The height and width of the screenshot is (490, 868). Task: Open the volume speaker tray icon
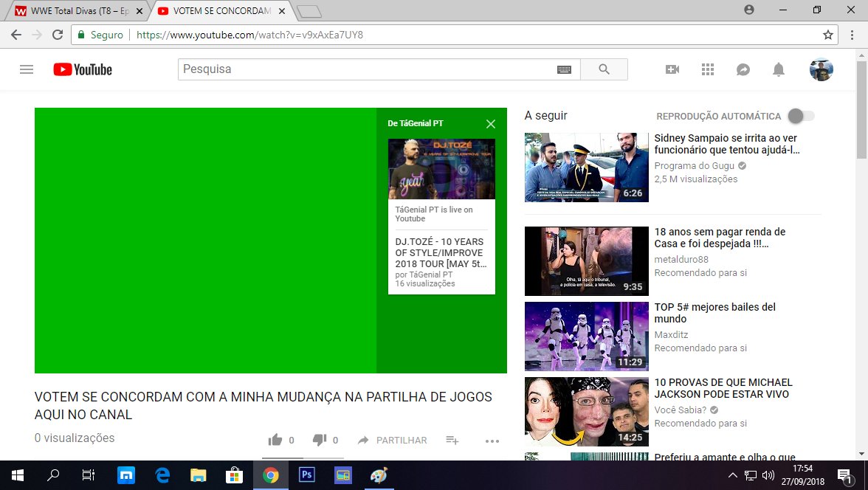(x=768, y=475)
